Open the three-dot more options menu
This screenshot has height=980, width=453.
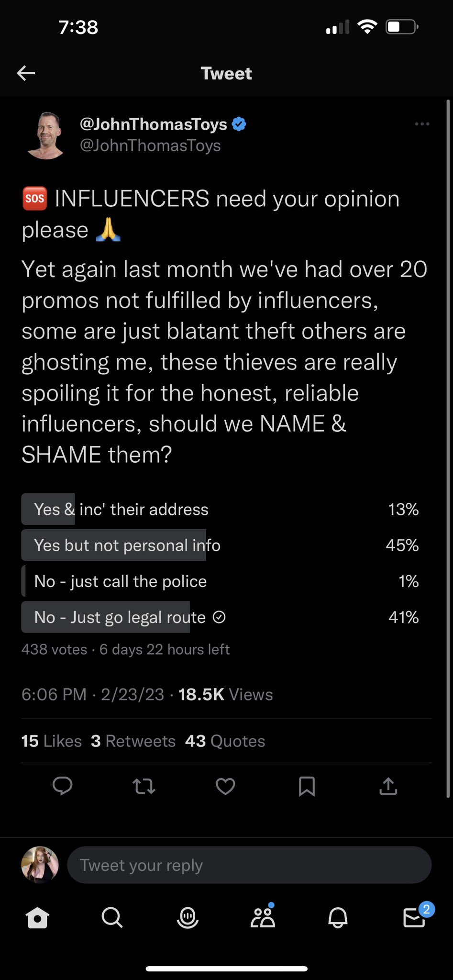422,124
